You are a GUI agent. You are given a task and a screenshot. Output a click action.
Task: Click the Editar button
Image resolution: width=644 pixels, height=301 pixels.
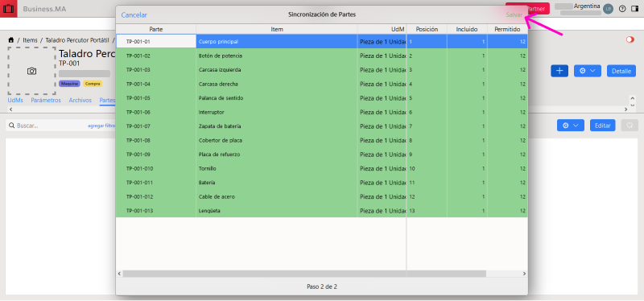tap(602, 126)
